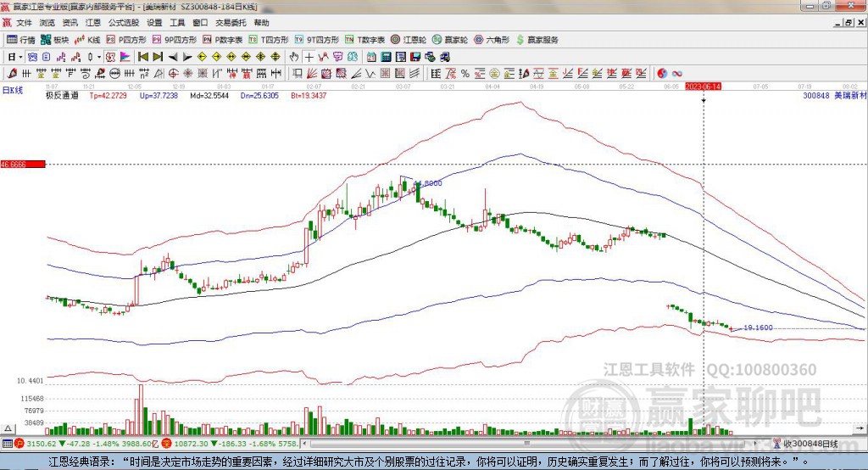This screenshot has height=470, width=868.
Task: Click the small up-triangle button above status bar
Action: tap(8, 428)
